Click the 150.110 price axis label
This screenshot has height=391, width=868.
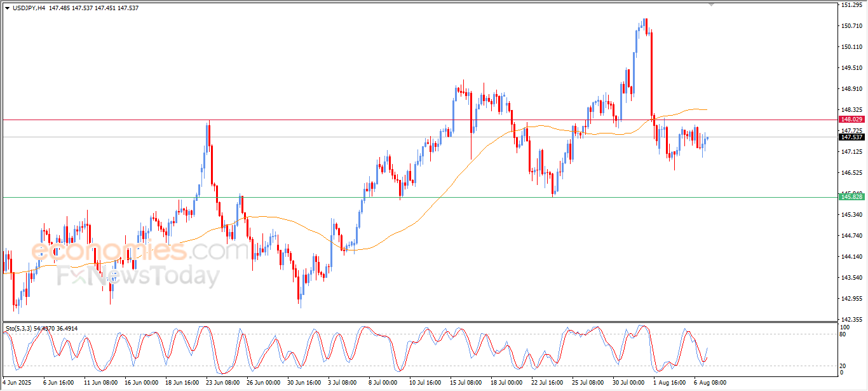click(x=851, y=47)
